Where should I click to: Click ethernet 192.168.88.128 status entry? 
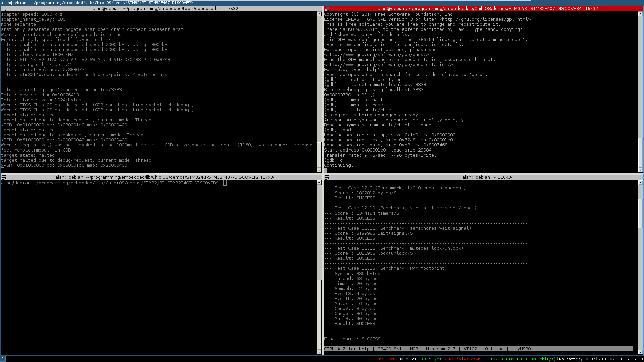coord(520,359)
